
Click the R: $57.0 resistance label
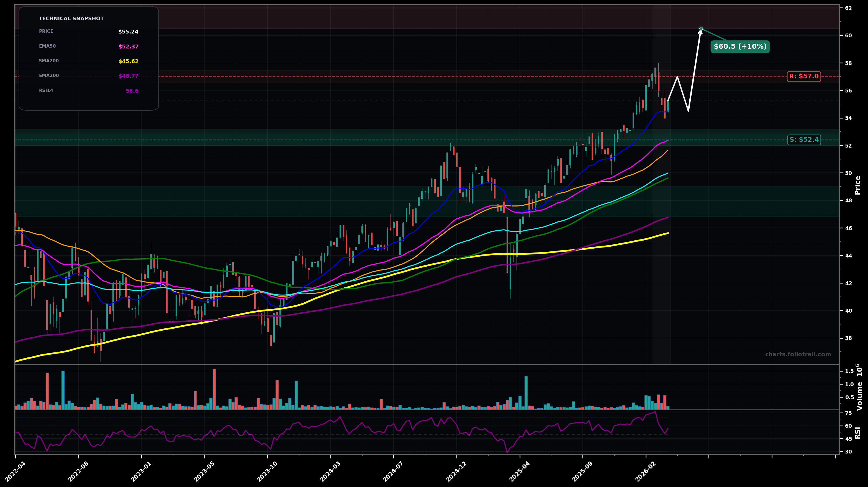(803, 76)
